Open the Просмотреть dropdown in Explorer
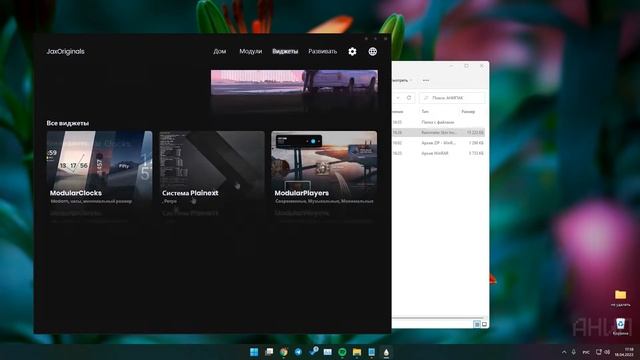 401,80
